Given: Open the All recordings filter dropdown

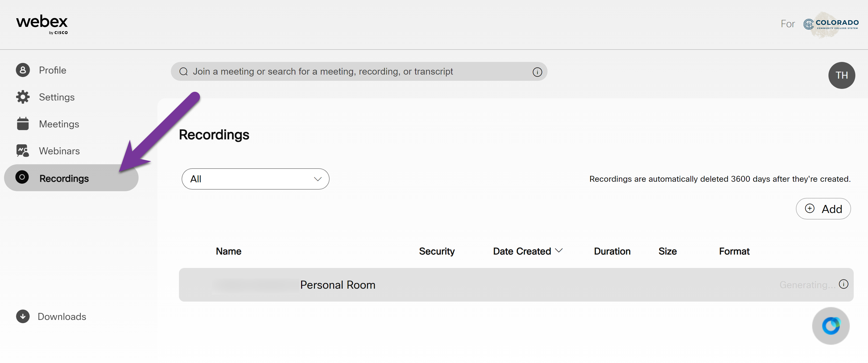Looking at the screenshot, I should [x=255, y=179].
